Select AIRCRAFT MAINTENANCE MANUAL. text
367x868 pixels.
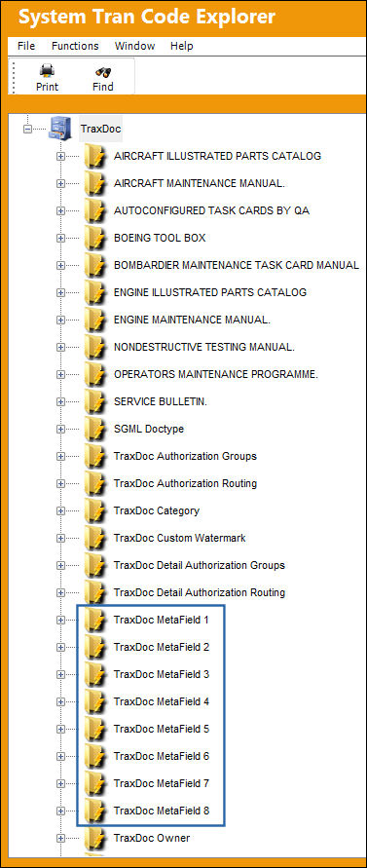pyautogui.click(x=200, y=183)
